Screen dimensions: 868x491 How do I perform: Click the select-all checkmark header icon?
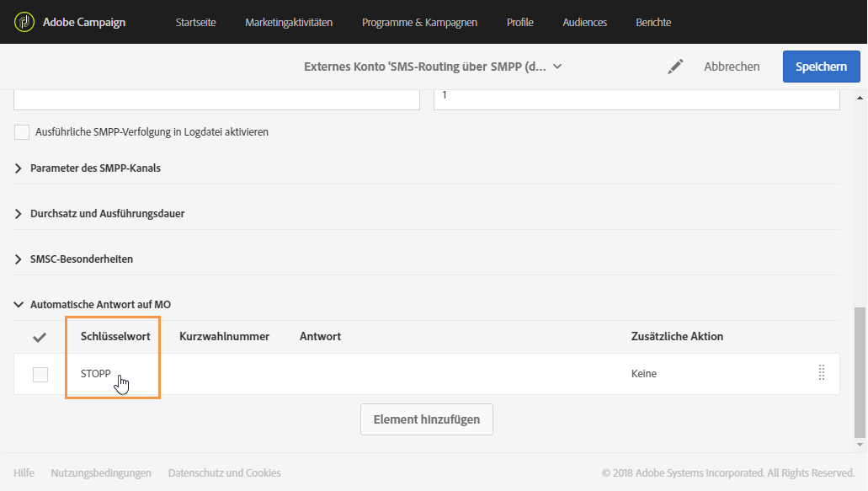(40, 337)
